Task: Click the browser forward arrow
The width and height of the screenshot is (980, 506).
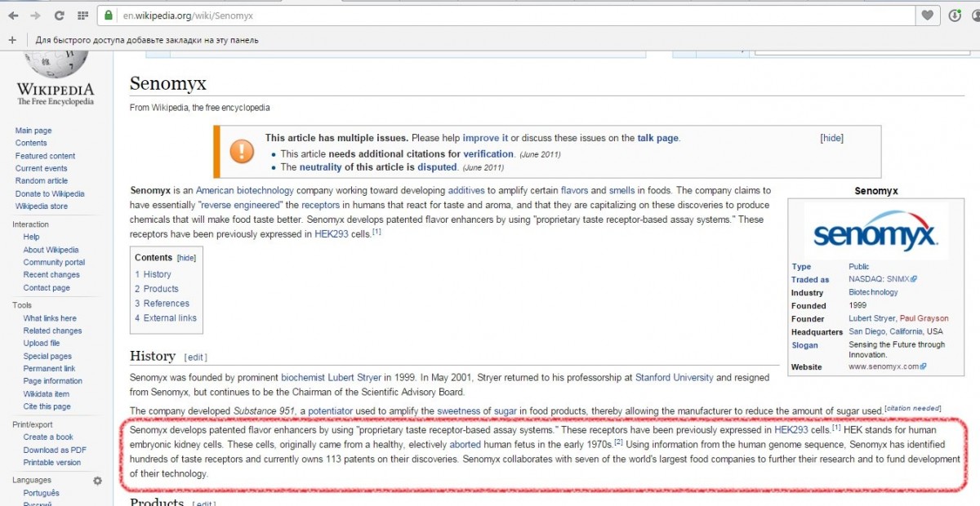Action: 35,16
